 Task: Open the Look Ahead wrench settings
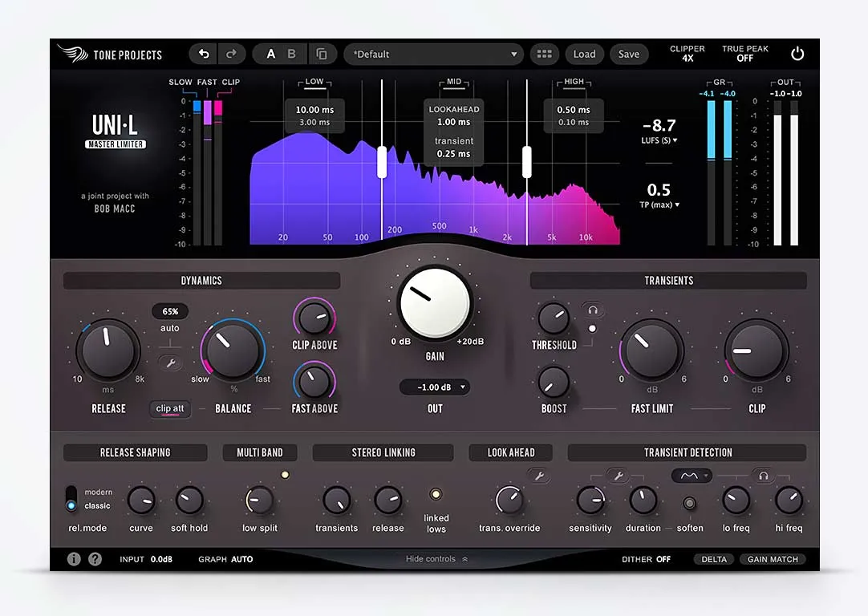click(539, 476)
